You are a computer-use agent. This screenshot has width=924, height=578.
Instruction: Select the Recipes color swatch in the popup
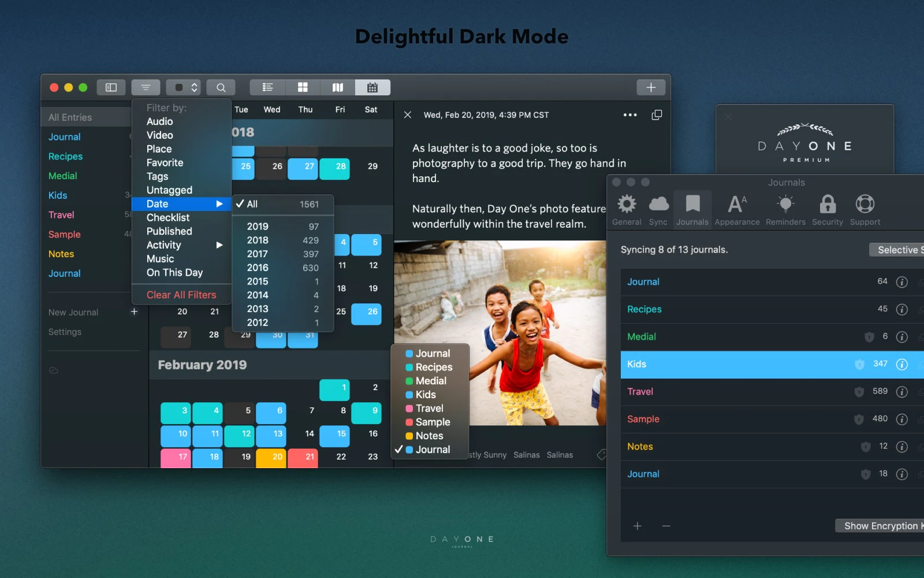408,366
